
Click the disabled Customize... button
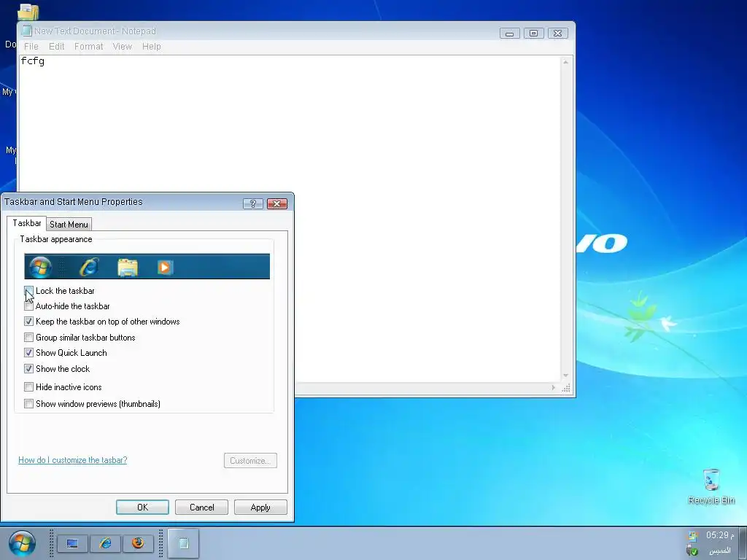pos(250,461)
